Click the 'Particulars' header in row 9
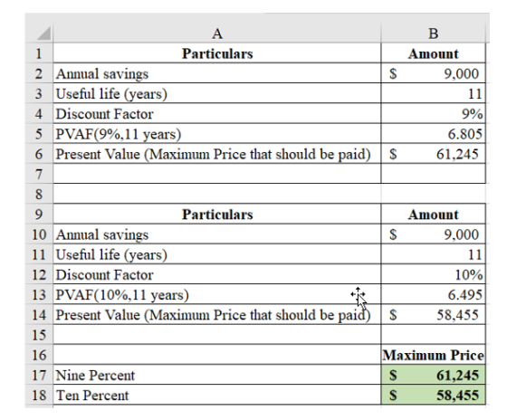This screenshot has height=420, width=507. click(x=217, y=214)
